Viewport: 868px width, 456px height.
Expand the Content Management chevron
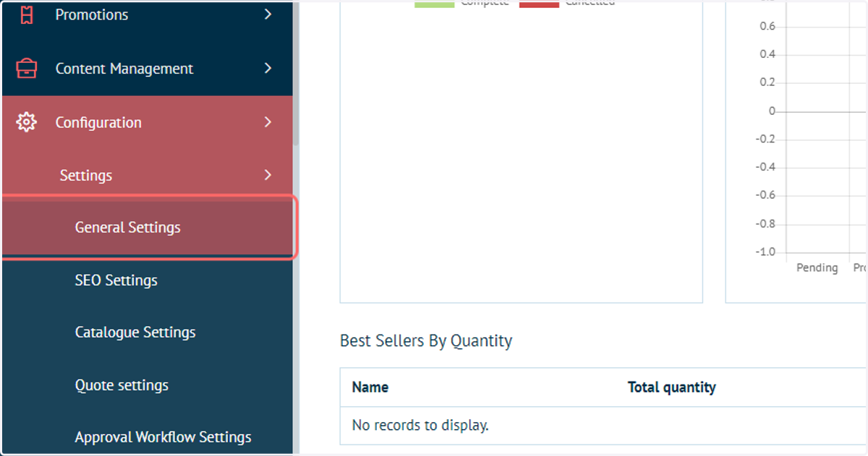268,68
